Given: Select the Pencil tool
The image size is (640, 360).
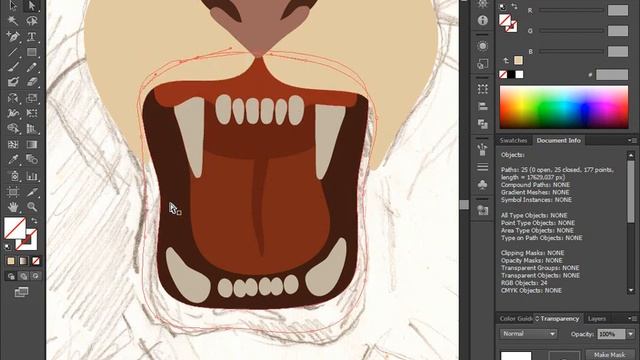Looking at the screenshot, I should 31,67.
